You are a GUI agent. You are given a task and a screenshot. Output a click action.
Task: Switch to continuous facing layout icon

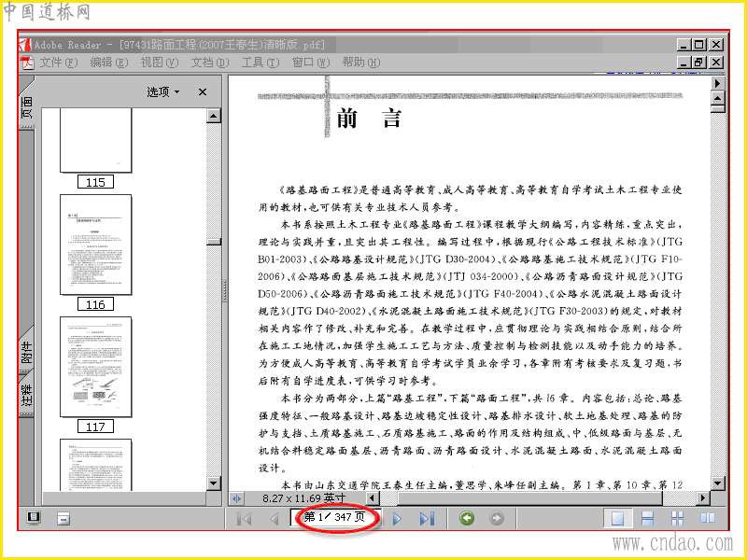[678, 518]
